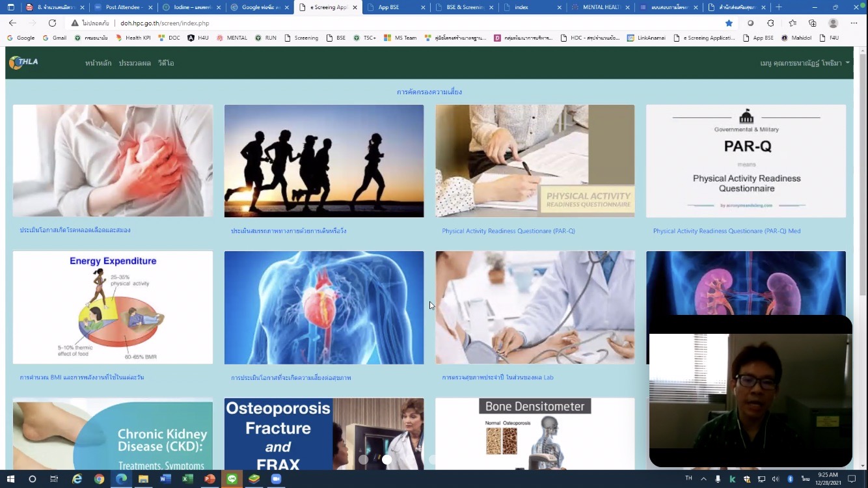Click the Osteoporosis Fracture and FRAX thumbnail
The height and width of the screenshot is (488, 868).
pyautogui.click(x=323, y=434)
